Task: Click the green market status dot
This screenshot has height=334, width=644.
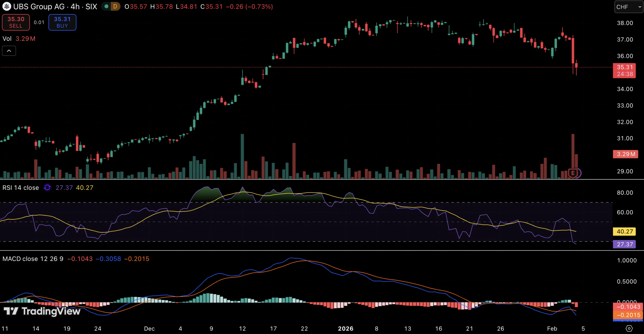Action: [106, 7]
